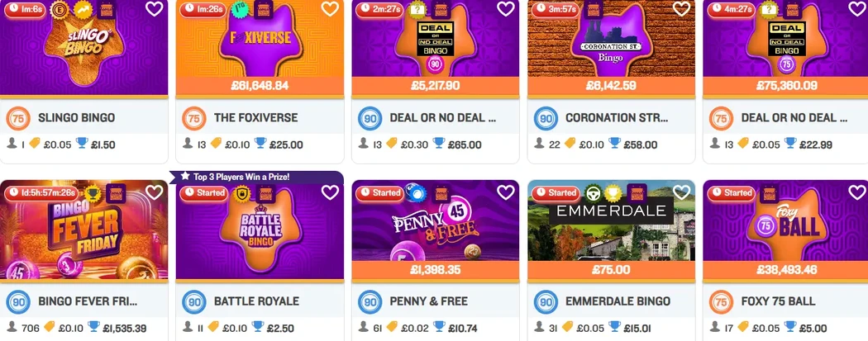Screen dimensions: 868x341
Task: Click the shield badge on Battle Royale Bingo
Action: [241, 193]
